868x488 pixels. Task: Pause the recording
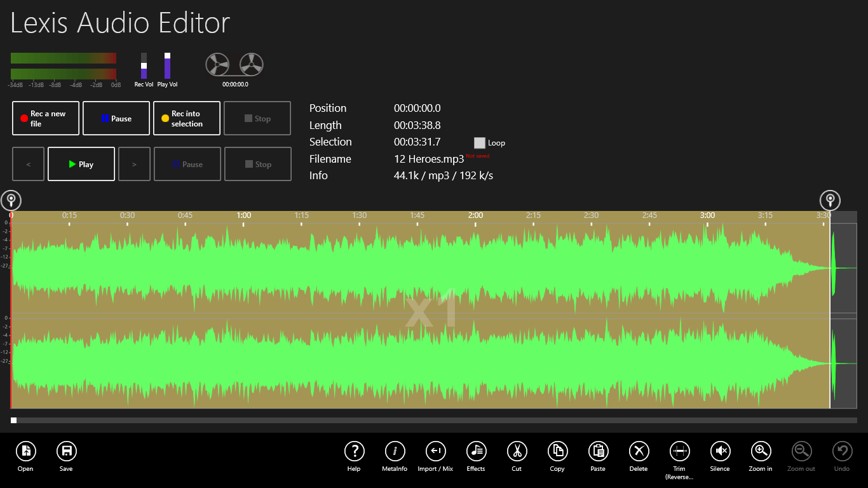[x=116, y=118]
